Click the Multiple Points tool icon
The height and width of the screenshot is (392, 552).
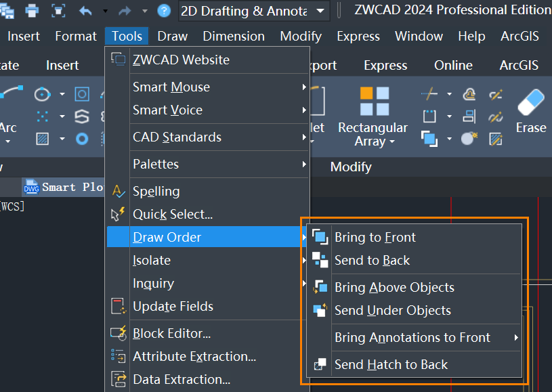pos(42,116)
